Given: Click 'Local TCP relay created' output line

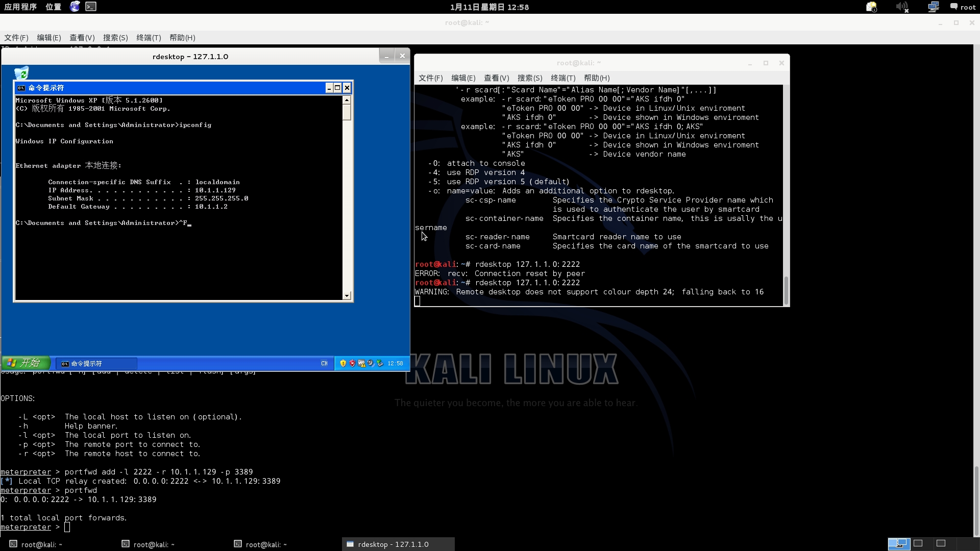Looking at the screenshot, I should 140,481.
